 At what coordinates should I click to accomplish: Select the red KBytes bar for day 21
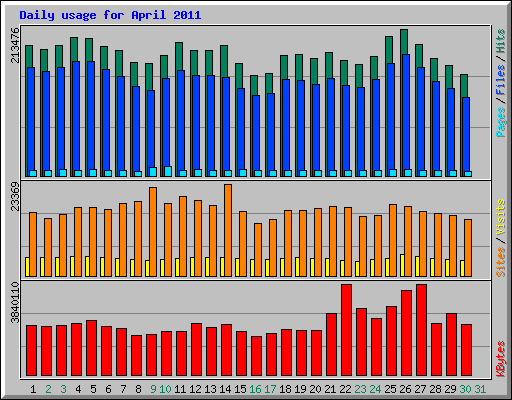[332, 345]
